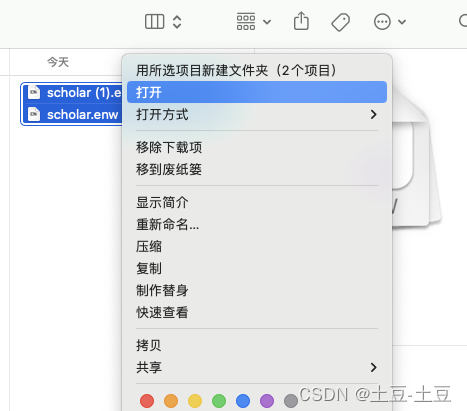Click the group-by grid icon

pos(246,22)
